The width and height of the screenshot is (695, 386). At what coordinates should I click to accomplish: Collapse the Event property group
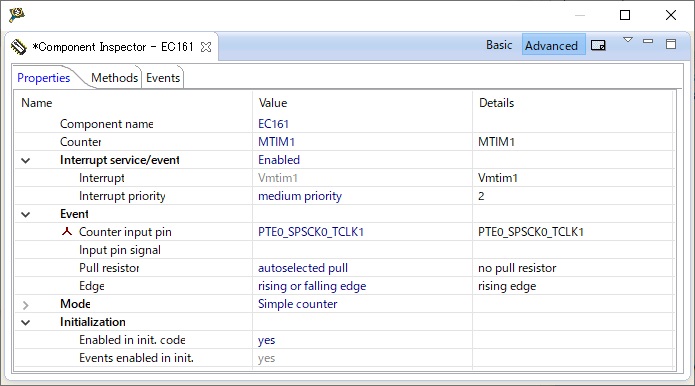(26, 214)
